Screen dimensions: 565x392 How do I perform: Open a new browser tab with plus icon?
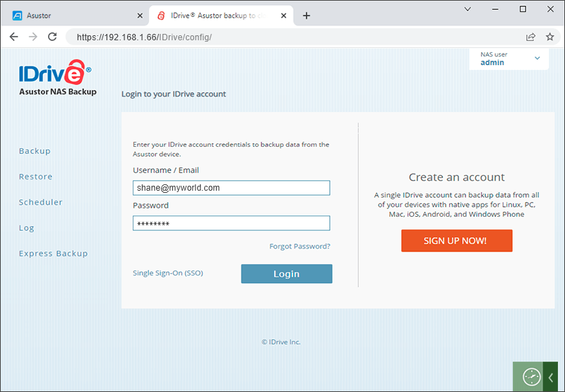pos(307,16)
